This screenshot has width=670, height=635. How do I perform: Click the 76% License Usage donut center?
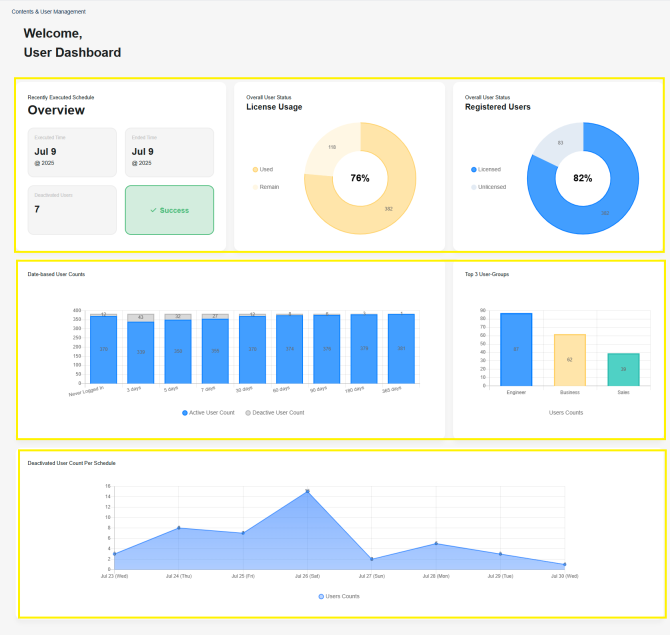coord(360,178)
